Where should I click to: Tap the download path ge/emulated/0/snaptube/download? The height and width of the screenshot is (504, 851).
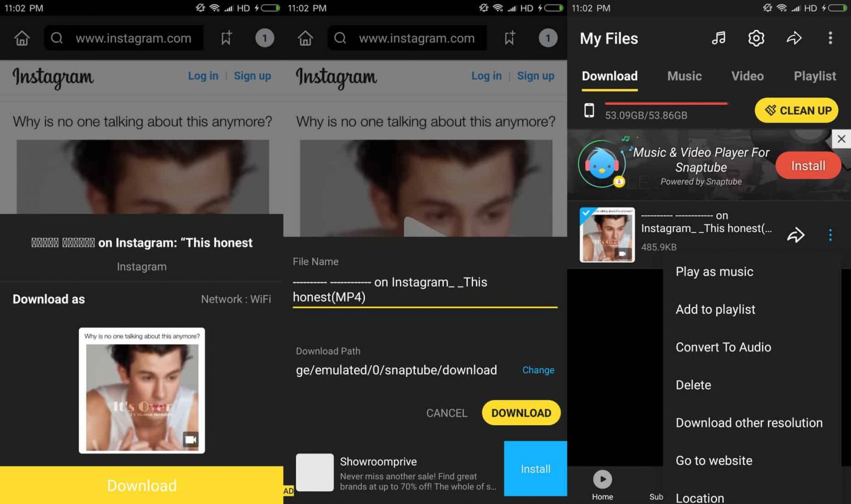[396, 370]
